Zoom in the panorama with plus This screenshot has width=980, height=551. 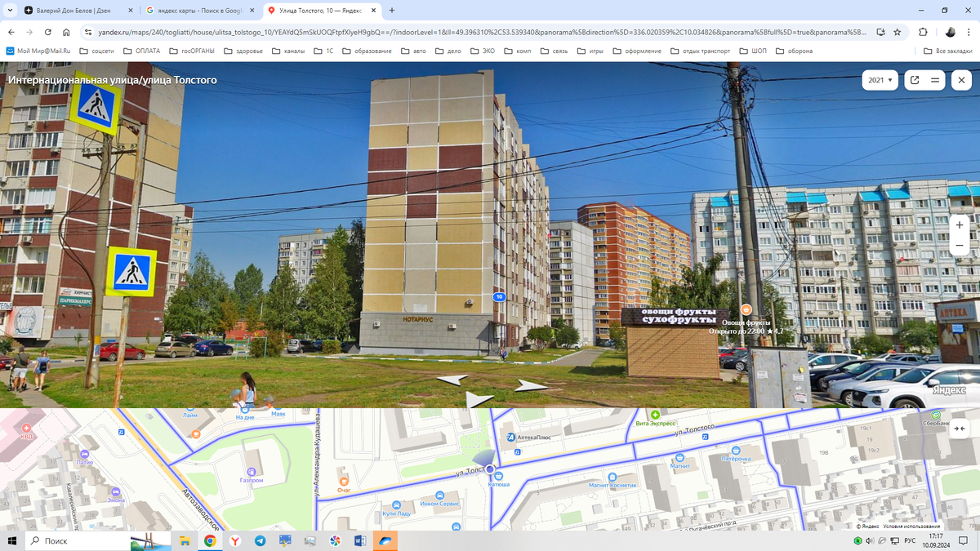[x=960, y=224]
